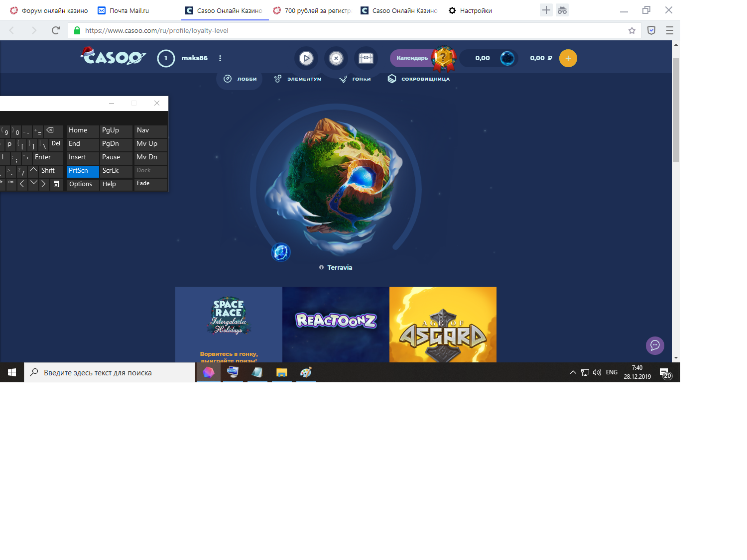
Task: Open the Reactoonz game tile
Action: [336, 325]
